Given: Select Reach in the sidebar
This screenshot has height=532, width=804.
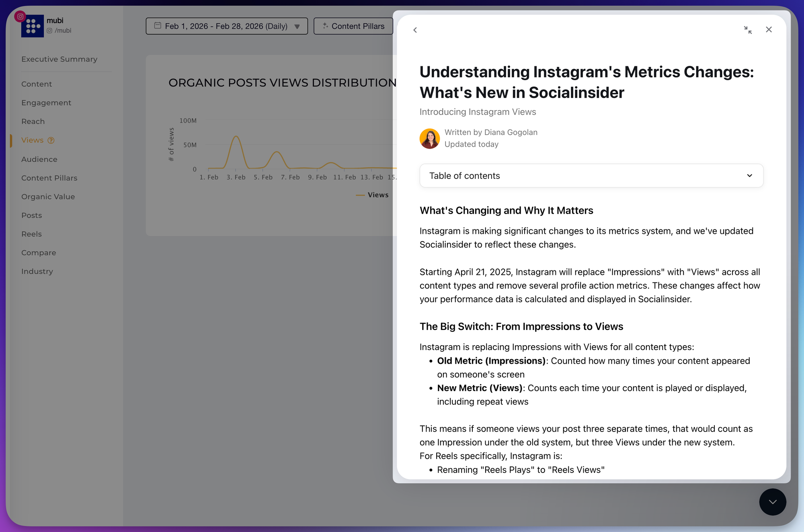Looking at the screenshot, I should 33,121.
